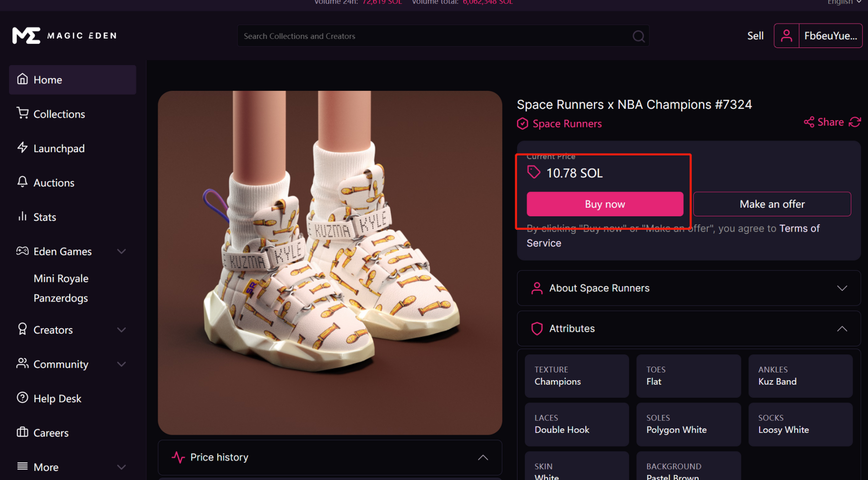Collapse the Attributes section
The image size is (868, 480).
pos(841,329)
